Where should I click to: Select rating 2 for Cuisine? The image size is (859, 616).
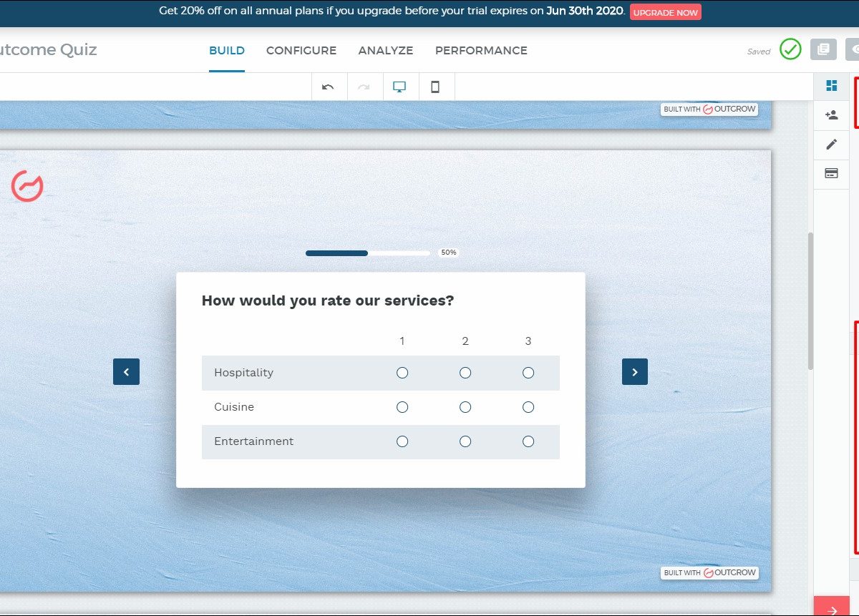[465, 407]
